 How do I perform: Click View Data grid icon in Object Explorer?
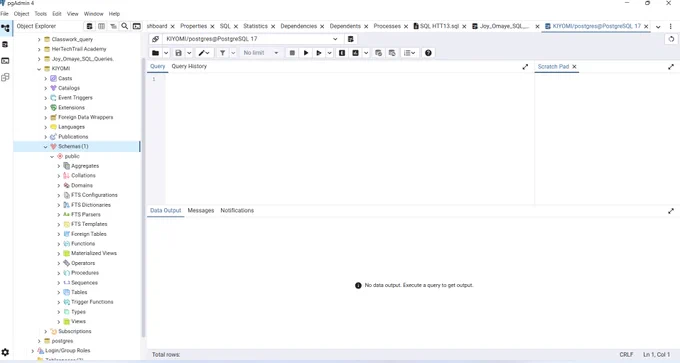coord(101,26)
